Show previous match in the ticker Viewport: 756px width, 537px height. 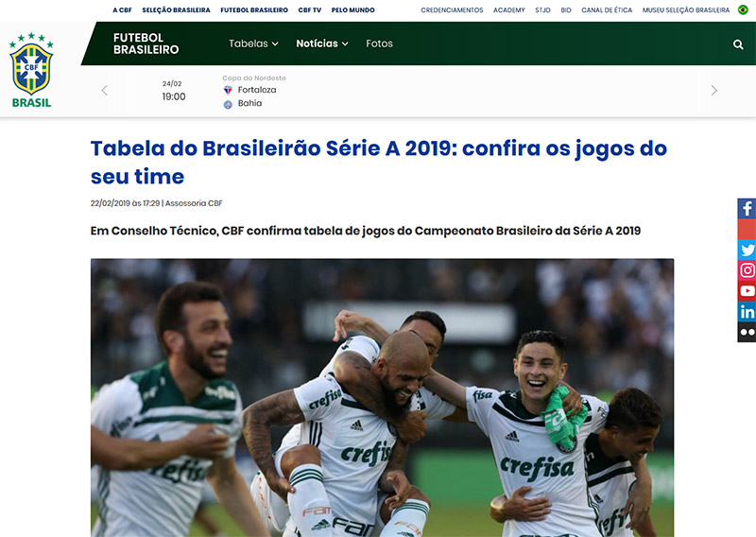click(104, 90)
